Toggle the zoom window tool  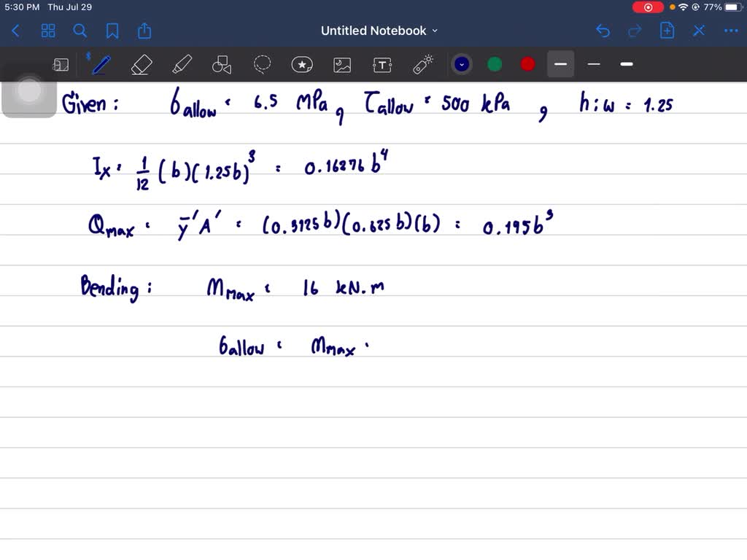pos(61,65)
